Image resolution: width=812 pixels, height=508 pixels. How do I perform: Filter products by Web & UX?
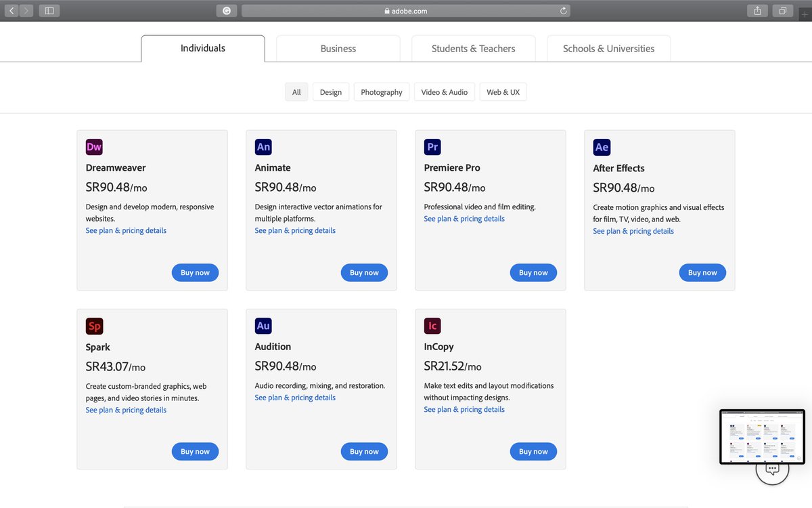(x=503, y=92)
